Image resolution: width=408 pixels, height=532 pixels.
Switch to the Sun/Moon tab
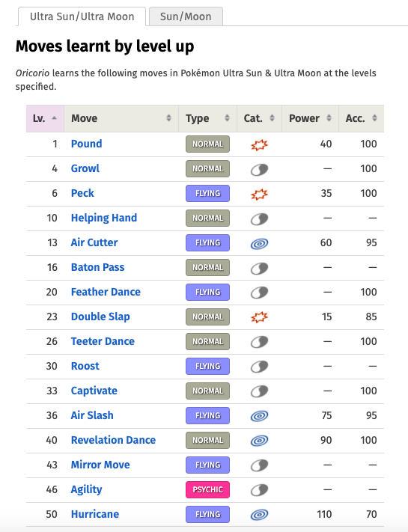click(186, 16)
